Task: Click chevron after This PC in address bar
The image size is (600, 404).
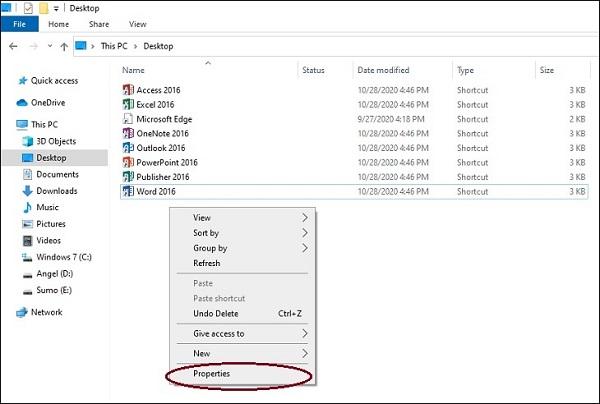Action: pyautogui.click(x=135, y=46)
